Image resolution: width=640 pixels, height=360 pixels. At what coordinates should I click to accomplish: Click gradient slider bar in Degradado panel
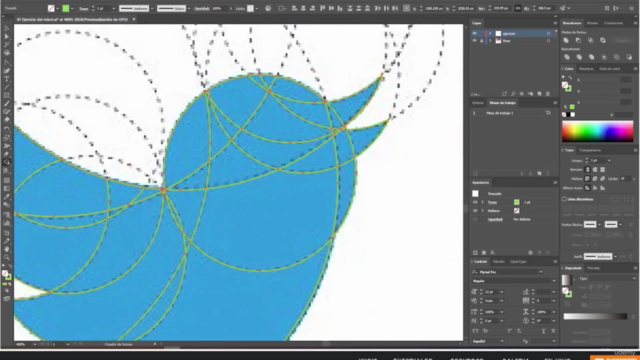595,316
